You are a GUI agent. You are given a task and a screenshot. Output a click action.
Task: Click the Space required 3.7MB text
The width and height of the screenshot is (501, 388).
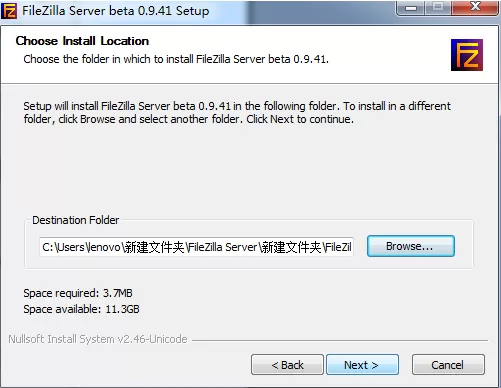click(x=78, y=293)
